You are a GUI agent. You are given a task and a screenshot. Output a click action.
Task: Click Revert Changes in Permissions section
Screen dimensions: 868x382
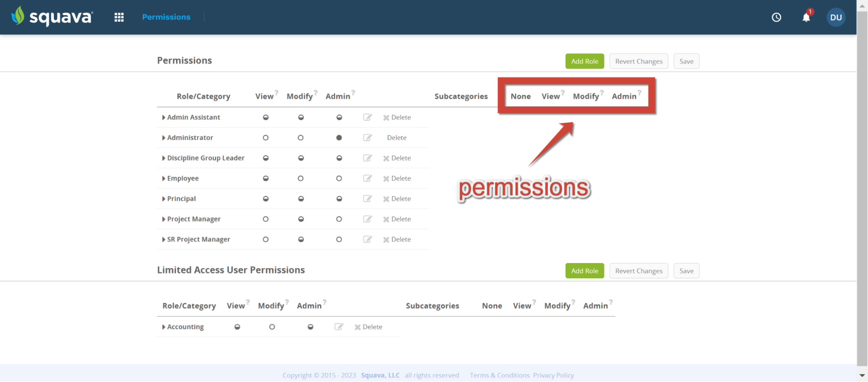pos(639,61)
